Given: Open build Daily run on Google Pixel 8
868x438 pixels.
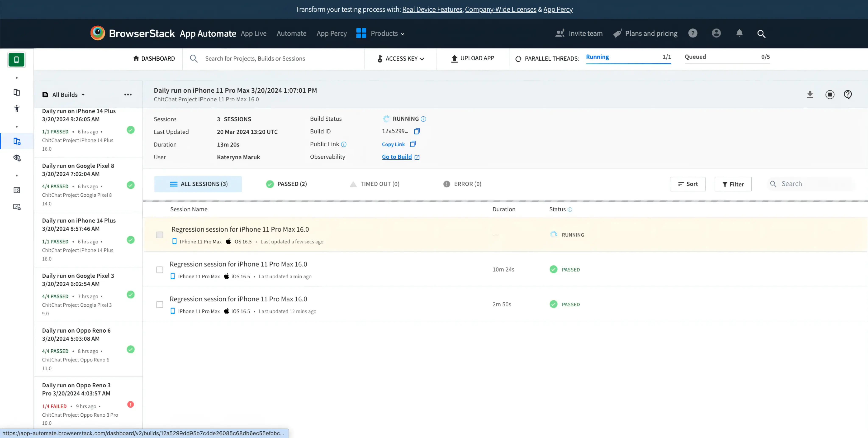Looking at the screenshot, I should (x=88, y=185).
